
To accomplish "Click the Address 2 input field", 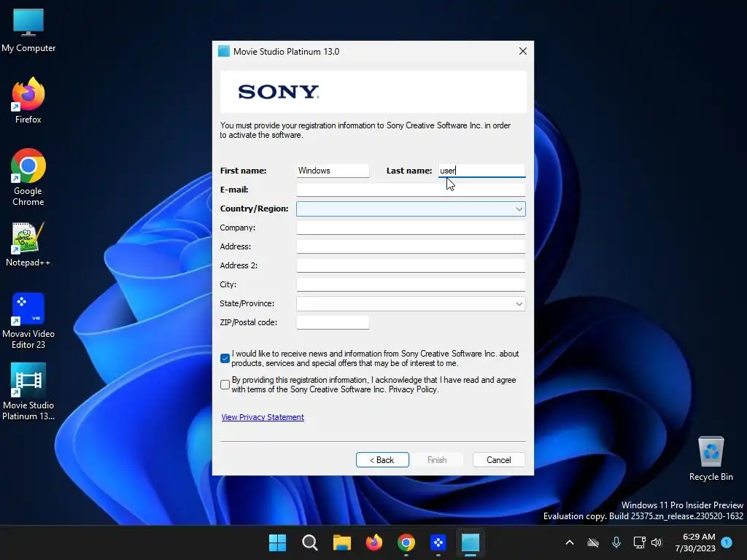I will 411,265.
